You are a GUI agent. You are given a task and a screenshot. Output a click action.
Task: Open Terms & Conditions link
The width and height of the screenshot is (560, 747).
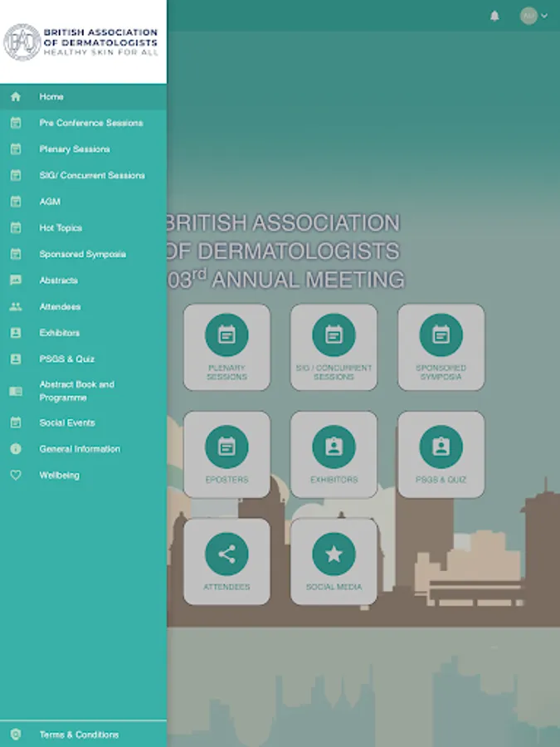pyautogui.click(x=83, y=735)
